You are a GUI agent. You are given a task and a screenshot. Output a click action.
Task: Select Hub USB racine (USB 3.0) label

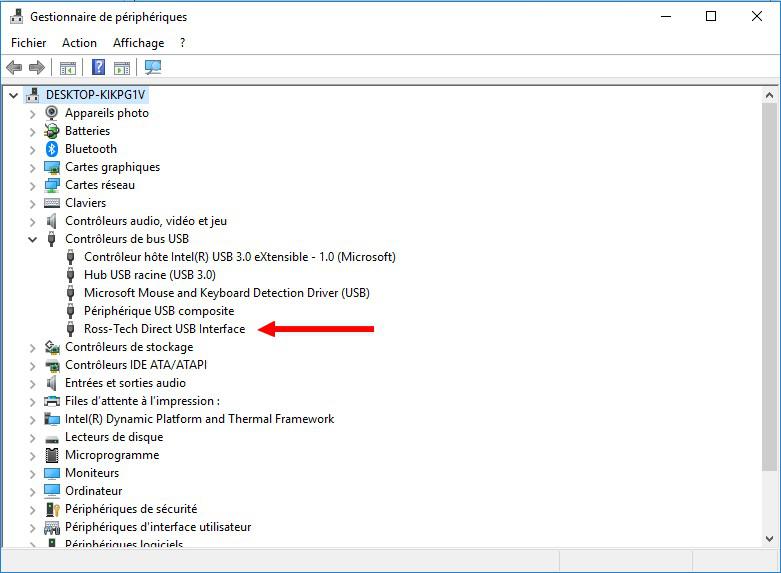click(x=150, y=275)
